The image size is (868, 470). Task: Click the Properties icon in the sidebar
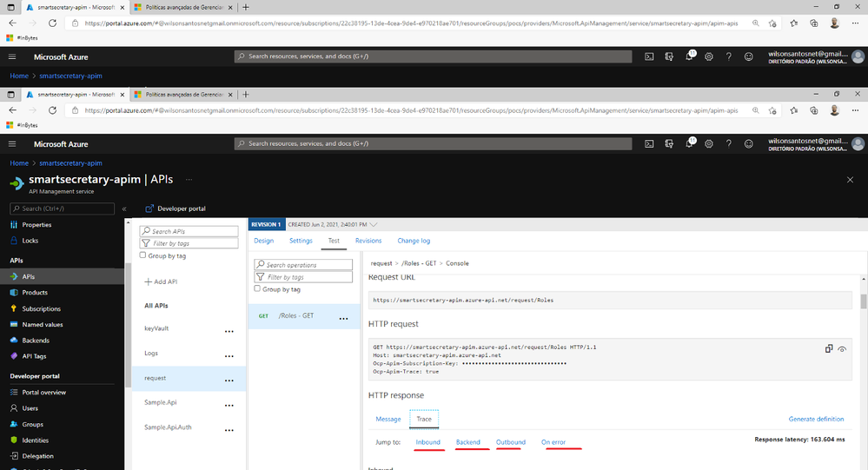coord(14,225)
